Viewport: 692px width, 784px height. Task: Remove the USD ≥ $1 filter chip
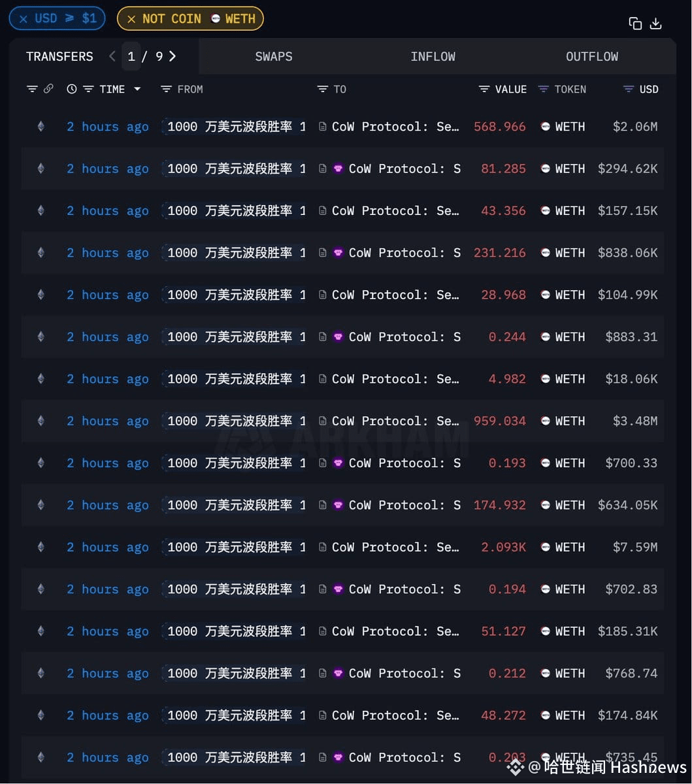click(x=24, y=19)
